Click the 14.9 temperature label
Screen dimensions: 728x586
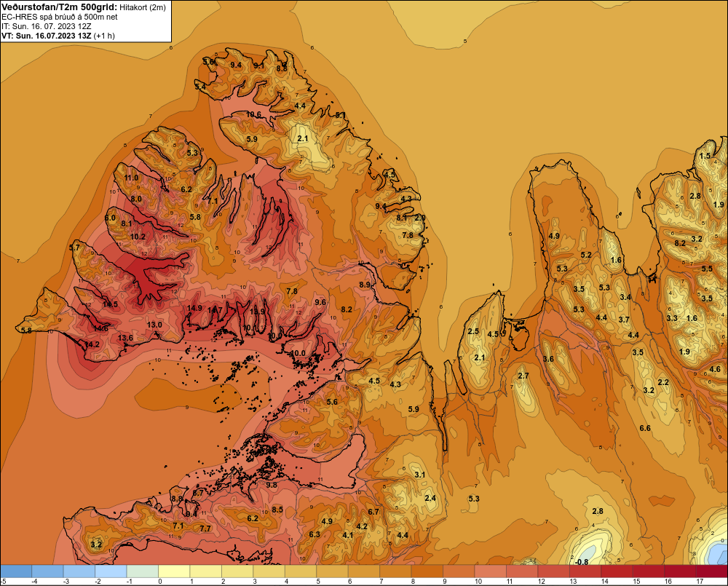click(194, 308)
